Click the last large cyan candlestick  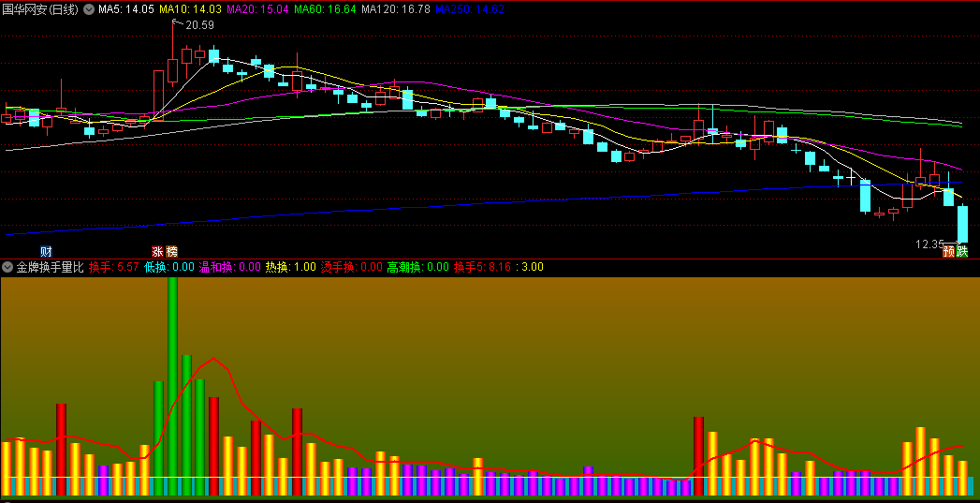(962, 224)
